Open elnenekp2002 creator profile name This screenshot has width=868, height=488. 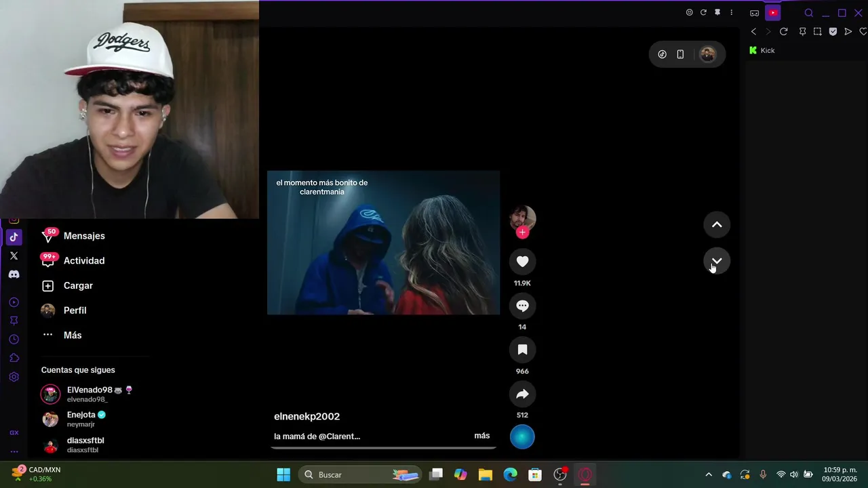(x=307, y=416)
